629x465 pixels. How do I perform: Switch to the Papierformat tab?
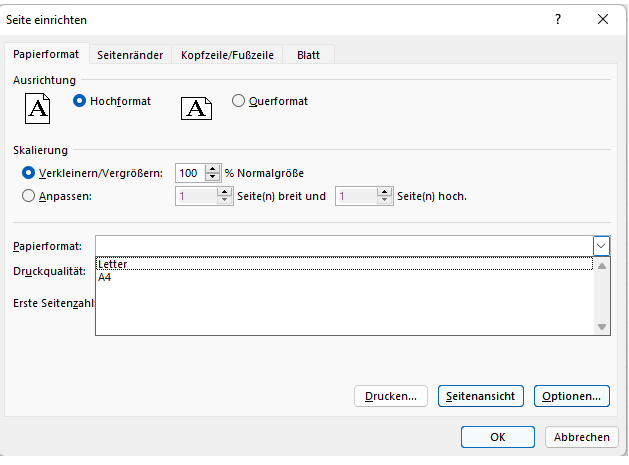(x=46, y=54)
